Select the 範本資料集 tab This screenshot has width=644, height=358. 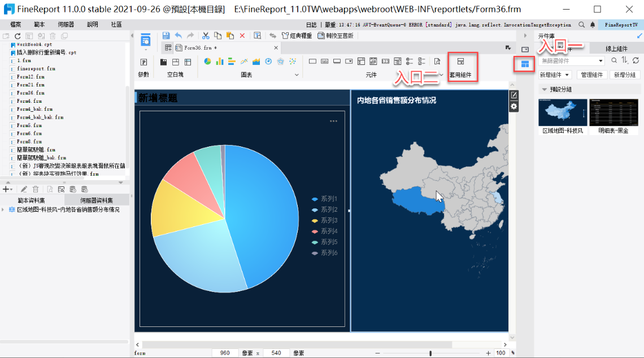32,200
